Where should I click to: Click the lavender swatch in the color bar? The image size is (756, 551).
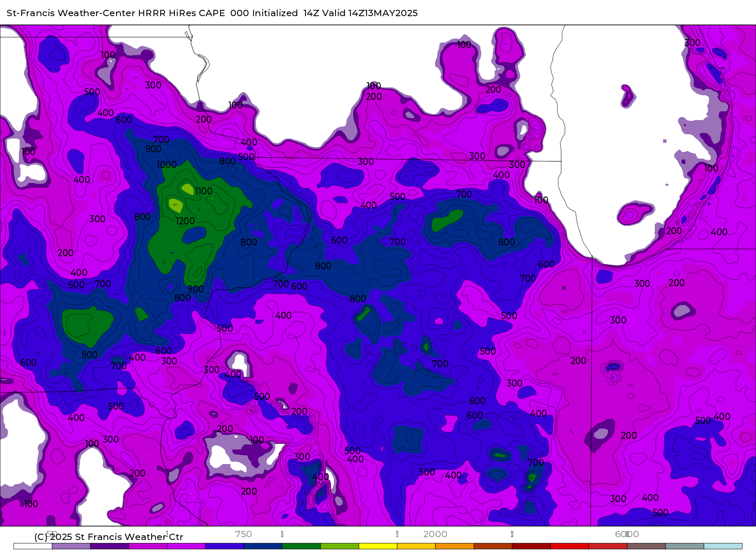(71, 546)
